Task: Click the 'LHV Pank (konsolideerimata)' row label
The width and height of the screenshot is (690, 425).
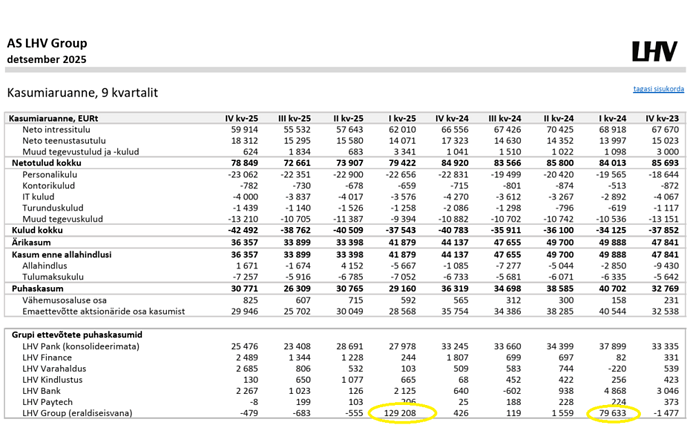Action: point(79,346)
